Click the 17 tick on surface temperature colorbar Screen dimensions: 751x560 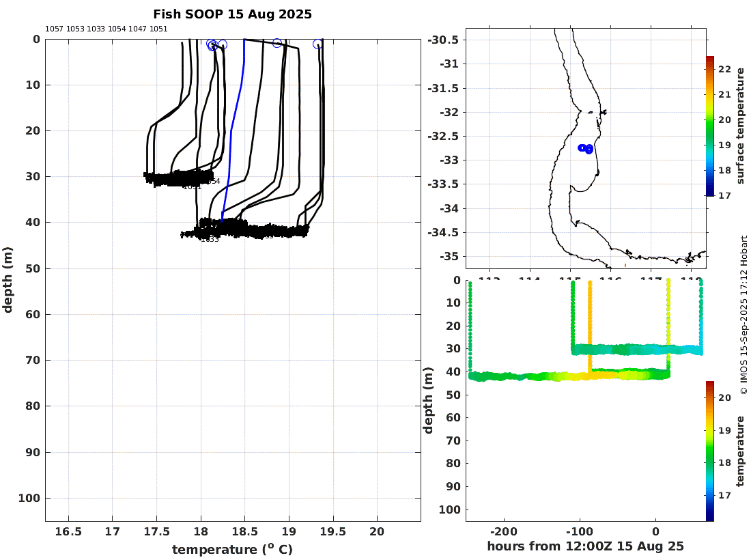point(725,195)
